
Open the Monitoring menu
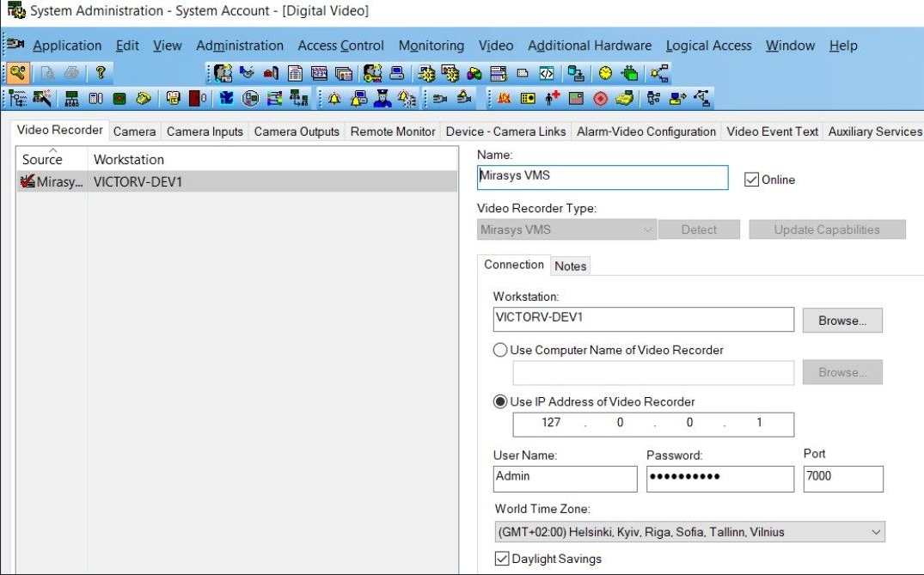coord(431,46)
